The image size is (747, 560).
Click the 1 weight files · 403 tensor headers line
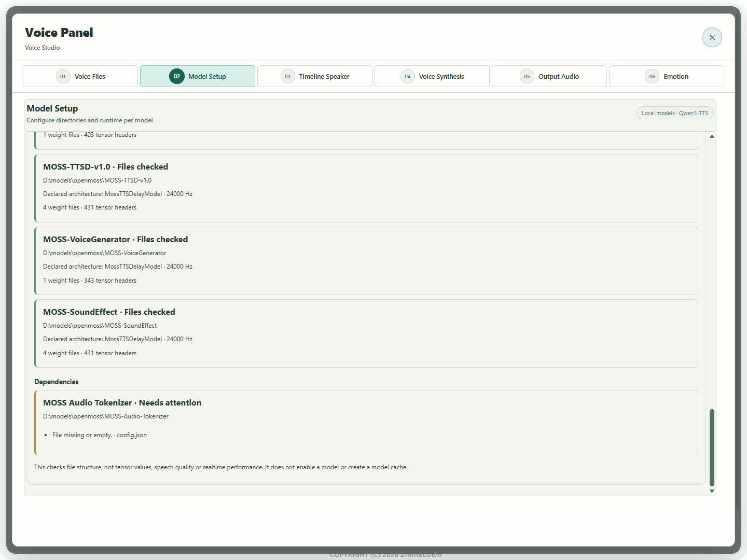90,135
